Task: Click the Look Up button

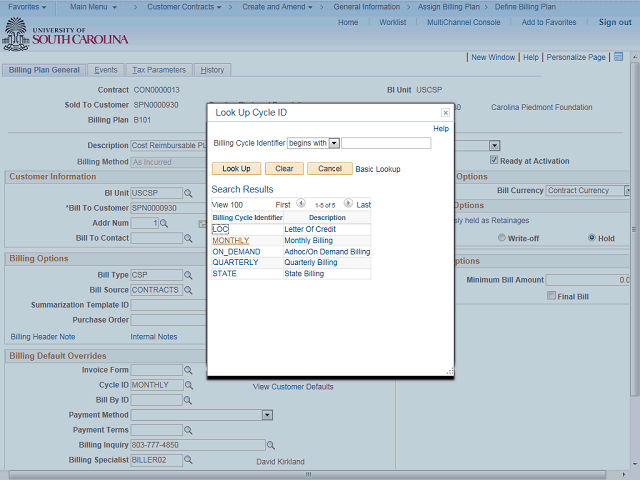Action: tap(236, 169)
